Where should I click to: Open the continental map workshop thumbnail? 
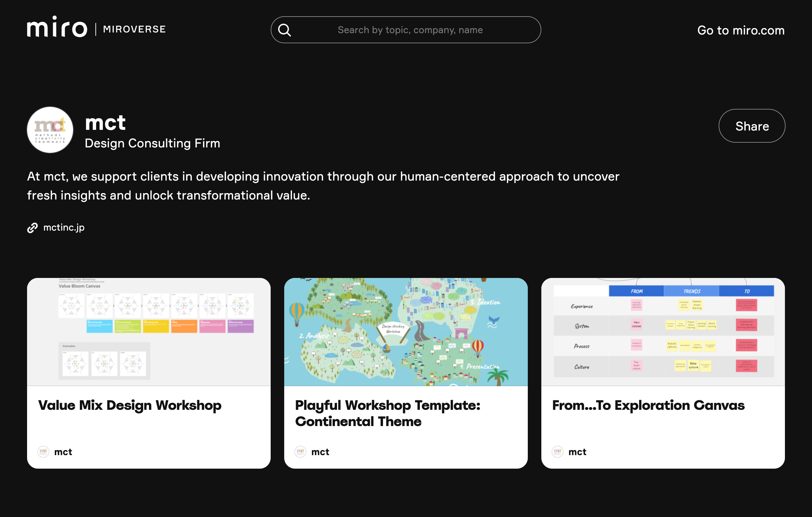coord(406,332)
